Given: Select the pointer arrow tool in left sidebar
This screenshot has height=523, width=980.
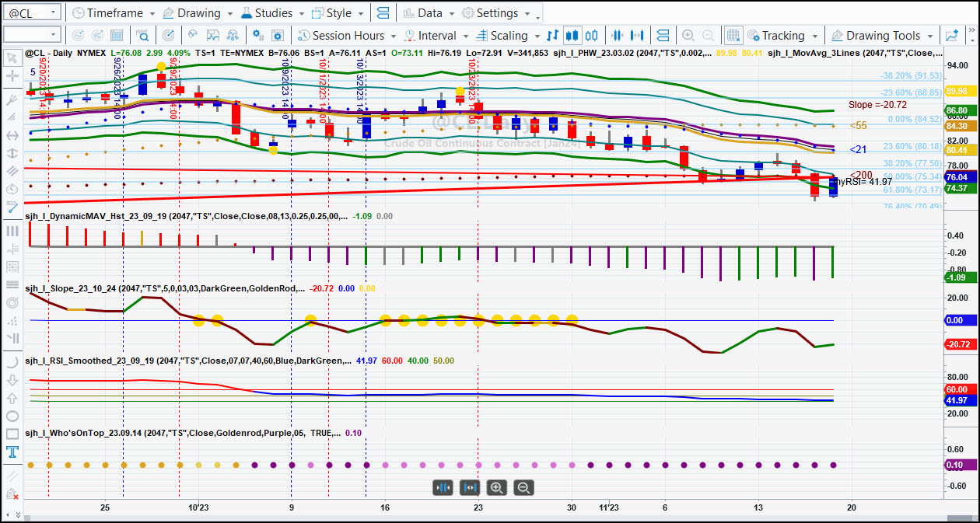Looking at the screenshot, I should [12, 58].
